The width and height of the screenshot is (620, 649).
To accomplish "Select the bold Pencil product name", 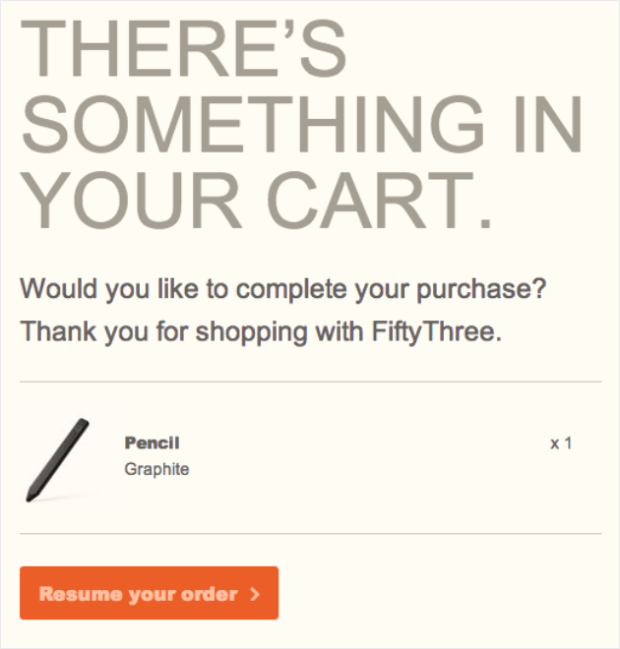I will click(x=152, y=443).
